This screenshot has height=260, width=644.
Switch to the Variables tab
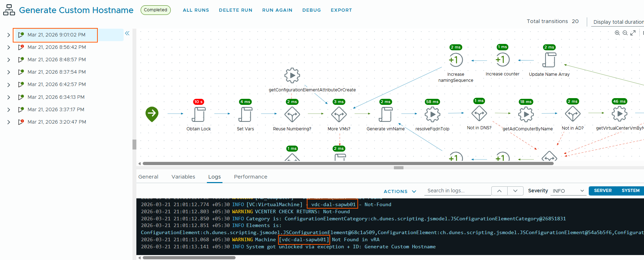coord(183,177)
